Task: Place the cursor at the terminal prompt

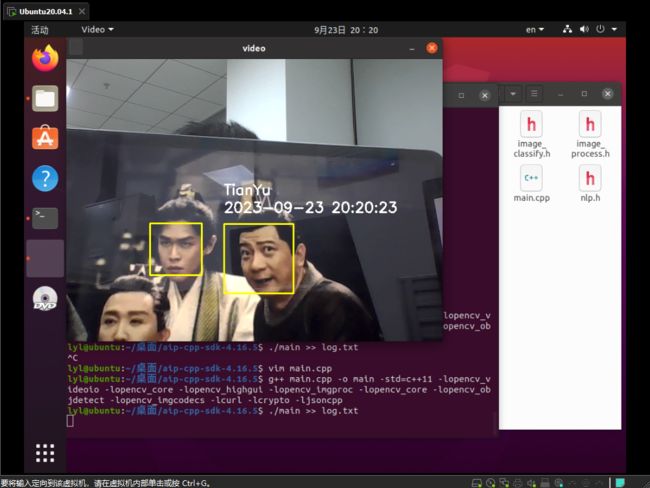Action: [70, 421]
